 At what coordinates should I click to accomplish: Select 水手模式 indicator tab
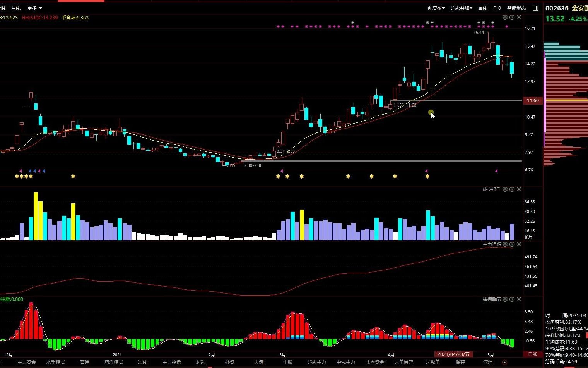[x=56, y=362]
